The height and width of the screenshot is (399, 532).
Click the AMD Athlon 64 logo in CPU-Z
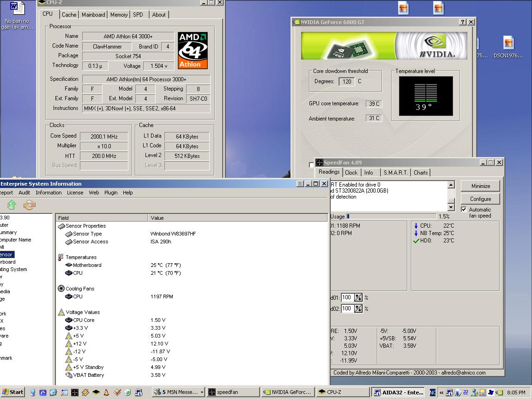point(193,50)
